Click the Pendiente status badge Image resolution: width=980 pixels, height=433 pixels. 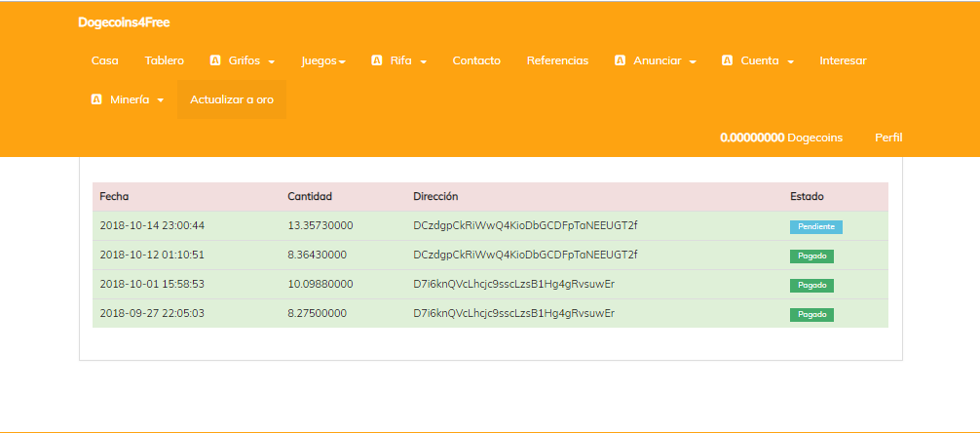point(816,227)
